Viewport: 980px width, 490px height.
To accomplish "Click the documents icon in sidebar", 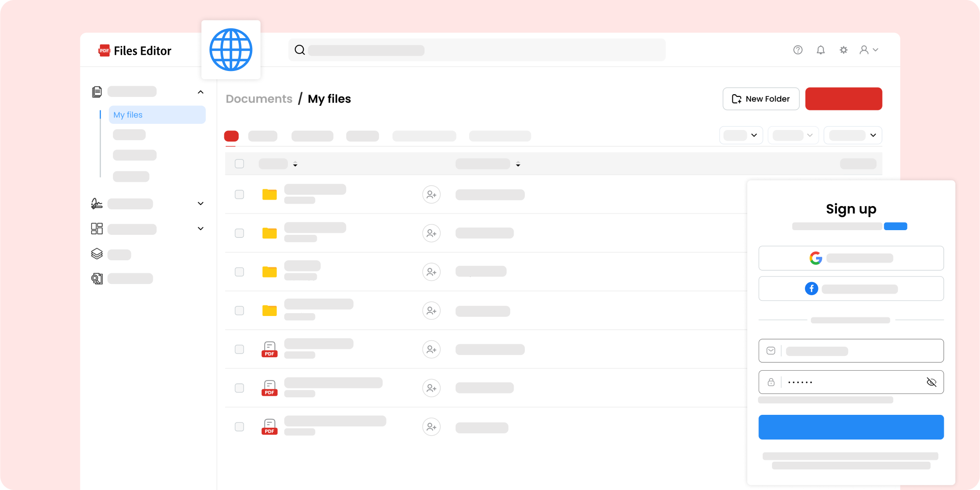I will click(x=97, y=92).
